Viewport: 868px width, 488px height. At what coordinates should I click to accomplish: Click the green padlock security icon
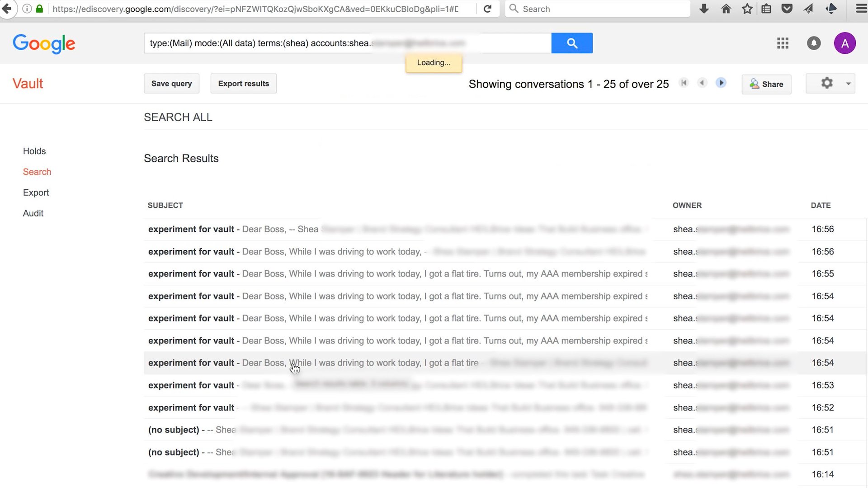tap(39, 9)
